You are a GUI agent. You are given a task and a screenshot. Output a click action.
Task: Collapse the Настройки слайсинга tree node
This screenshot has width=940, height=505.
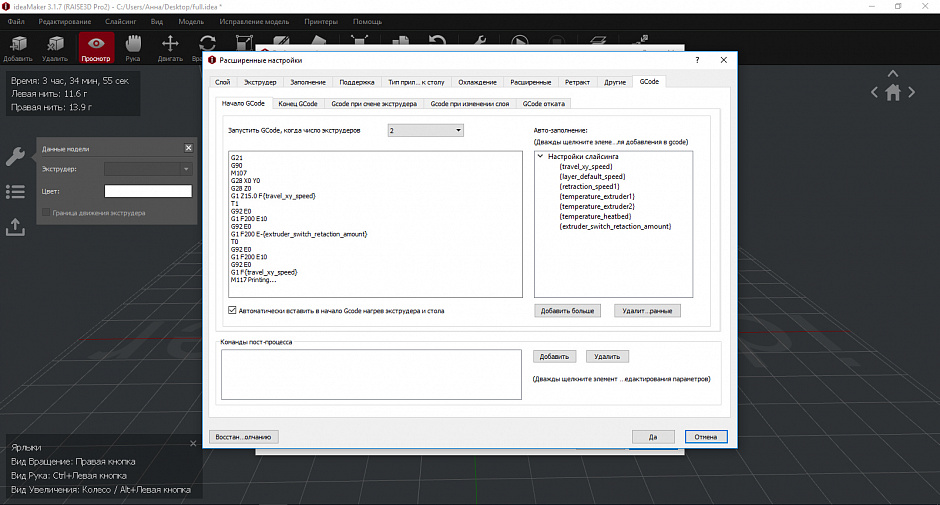[540, 156]
